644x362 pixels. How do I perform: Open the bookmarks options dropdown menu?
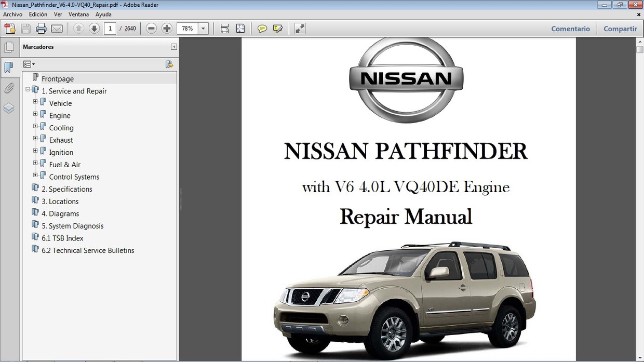29,64
